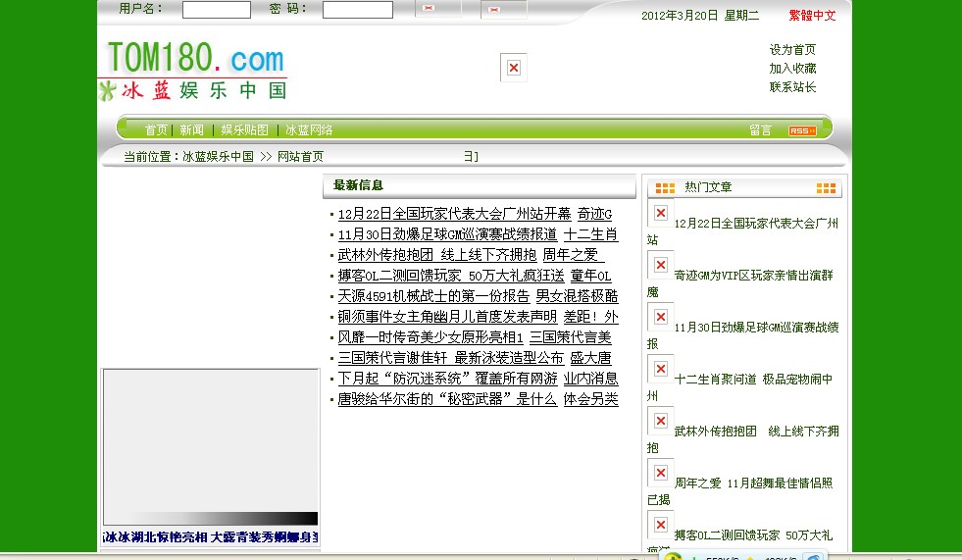Click broken thumbnail beside 12月22日全国玩家代表大会 hot article

click(x=661, y=213)
